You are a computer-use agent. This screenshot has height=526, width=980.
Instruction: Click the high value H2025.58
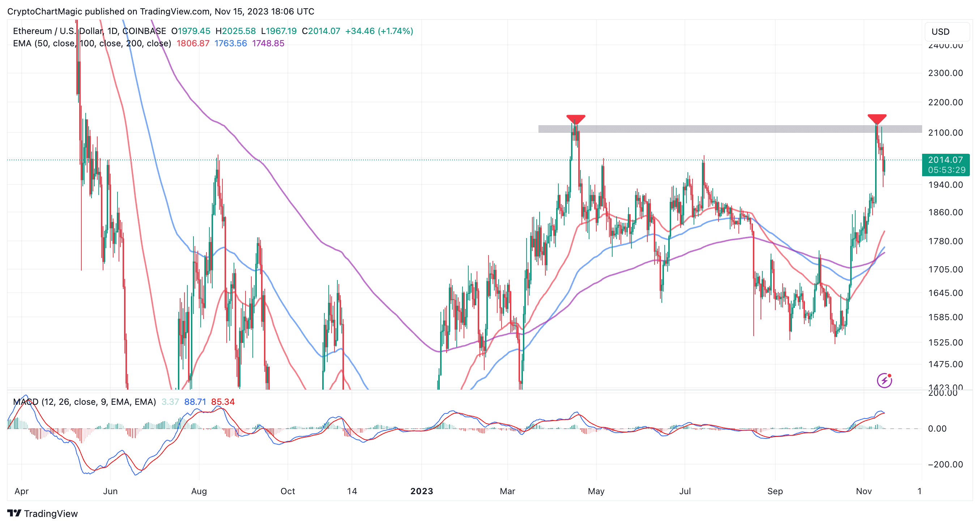(x=235, y=31)
